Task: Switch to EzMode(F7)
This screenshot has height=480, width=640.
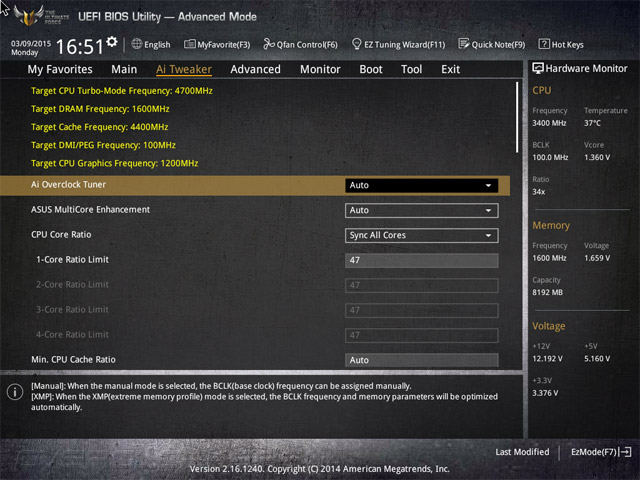Action: point(601,452)
